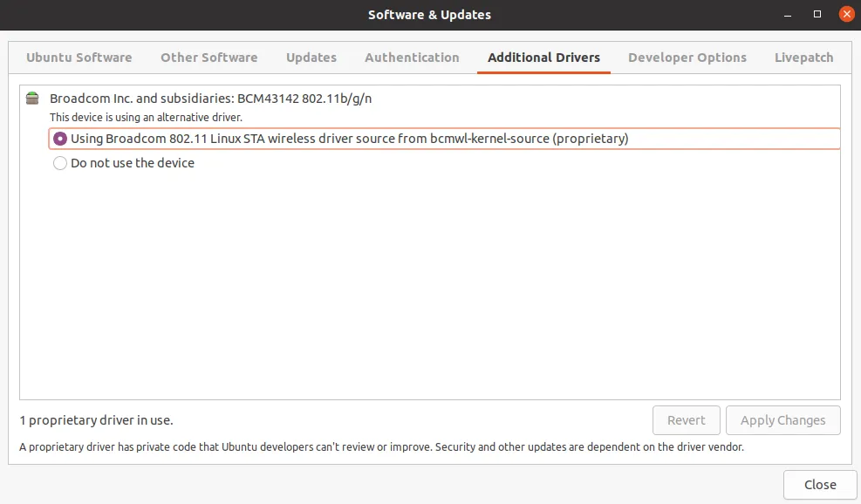Minimize the Software & Updates window

pyautogui.click(x=787, y=14)
